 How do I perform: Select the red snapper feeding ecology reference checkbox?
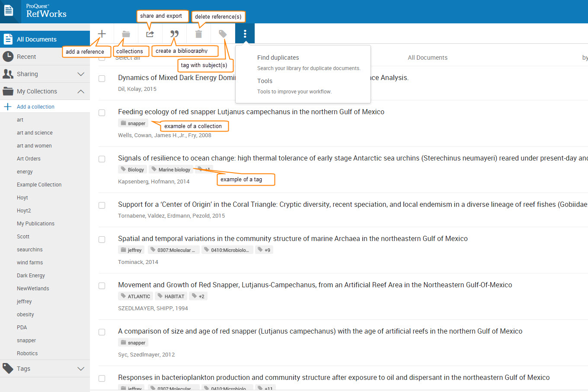click(102, 112)
